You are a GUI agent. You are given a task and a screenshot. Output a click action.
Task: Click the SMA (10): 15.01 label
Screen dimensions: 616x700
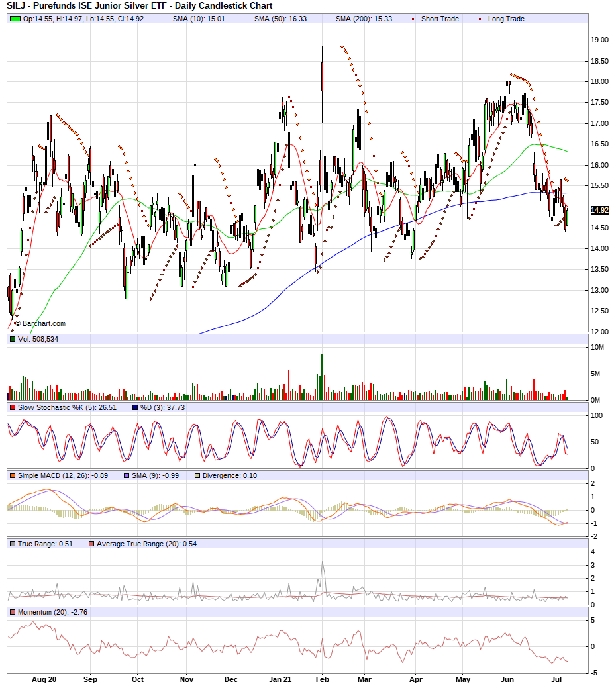(199, 19)
